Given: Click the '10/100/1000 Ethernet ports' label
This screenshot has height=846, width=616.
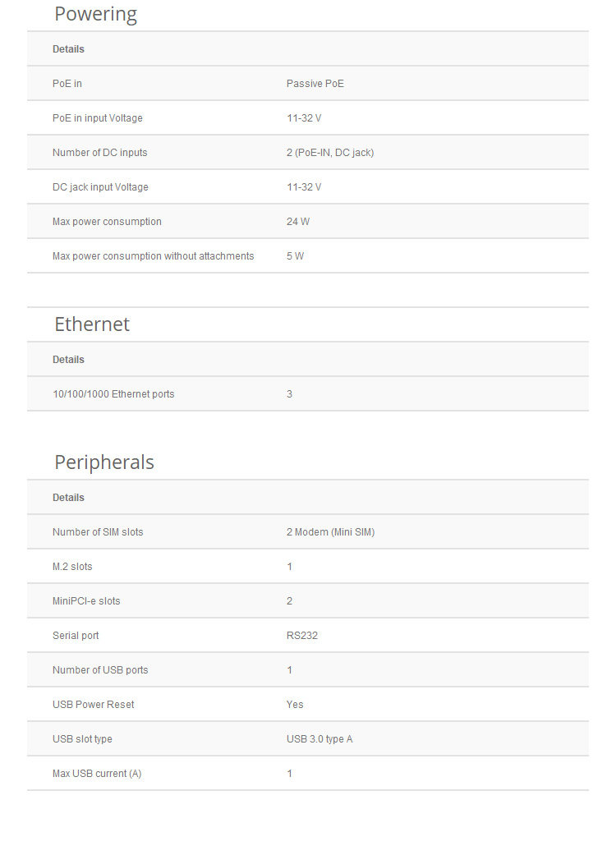Looking at the screenshot, I should click(113, 394).
